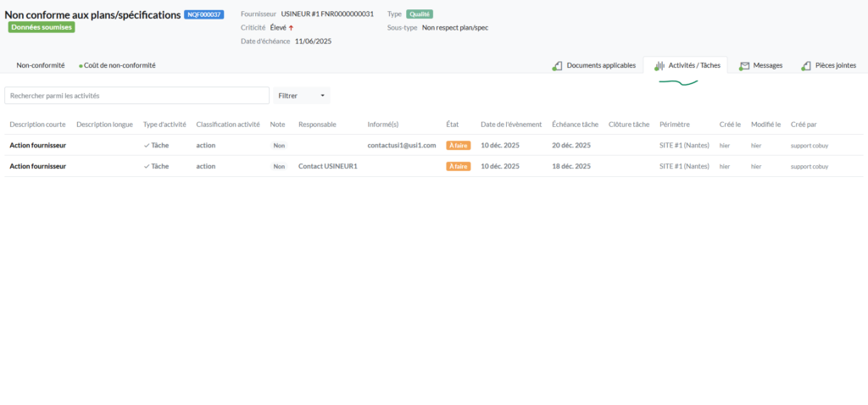Click the Pièces jointes attachment icon
868x405 pixels.
[x=805, y=66]
